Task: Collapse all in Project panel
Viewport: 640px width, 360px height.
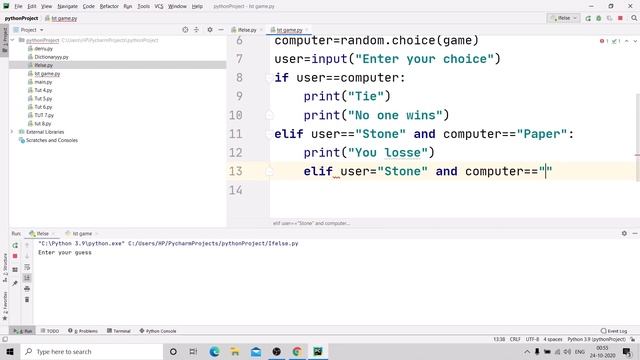Action: click(196, 30)
